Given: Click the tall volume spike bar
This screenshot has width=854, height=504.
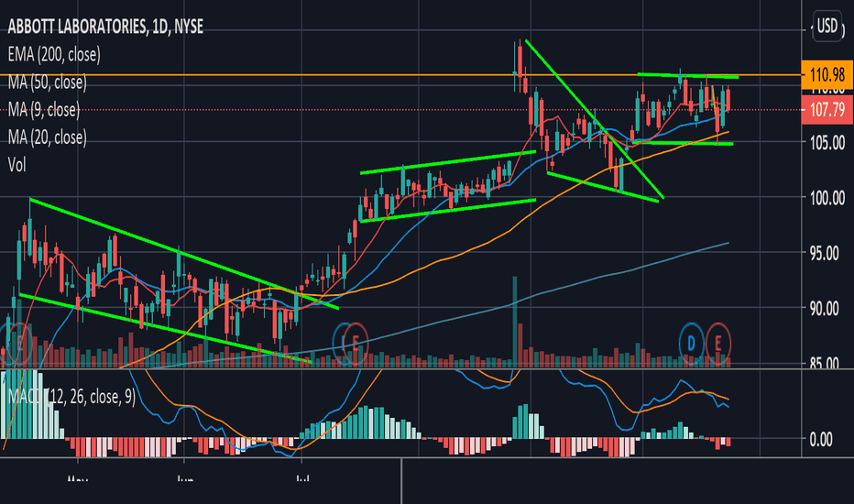Looking at the screenshot, I should [x=515, y=321].
